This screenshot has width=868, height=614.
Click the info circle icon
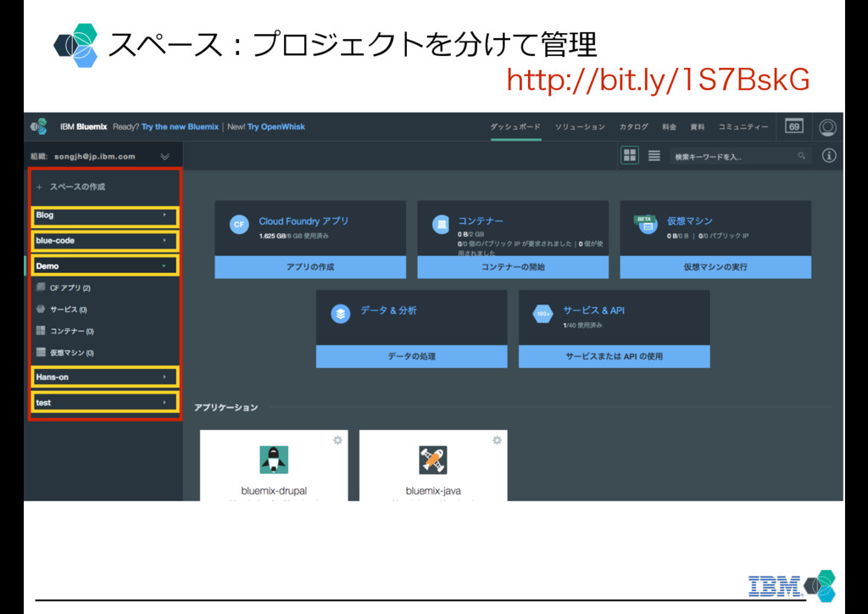[829, 155]
